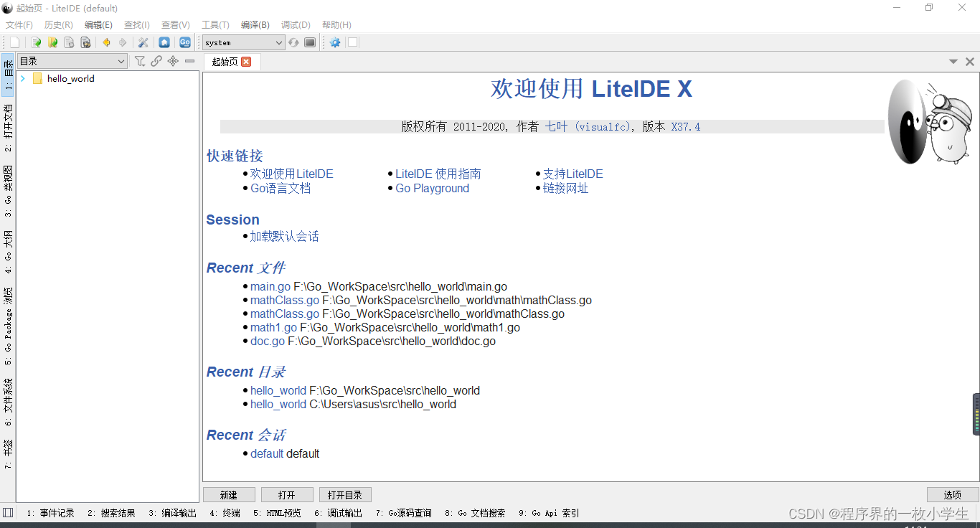Open the 3: 编译输出 bottom panel
This screenshot has height=528, width=980.
point(172,513)
